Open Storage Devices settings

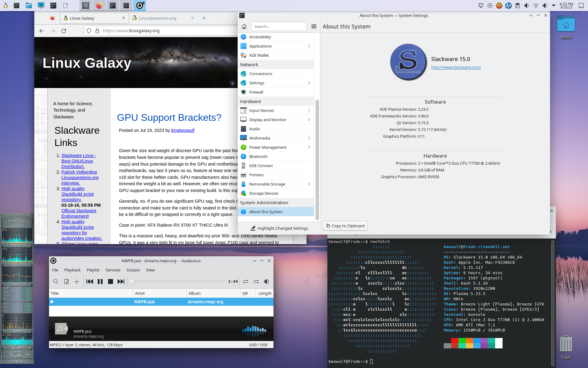tap(264, 193)
